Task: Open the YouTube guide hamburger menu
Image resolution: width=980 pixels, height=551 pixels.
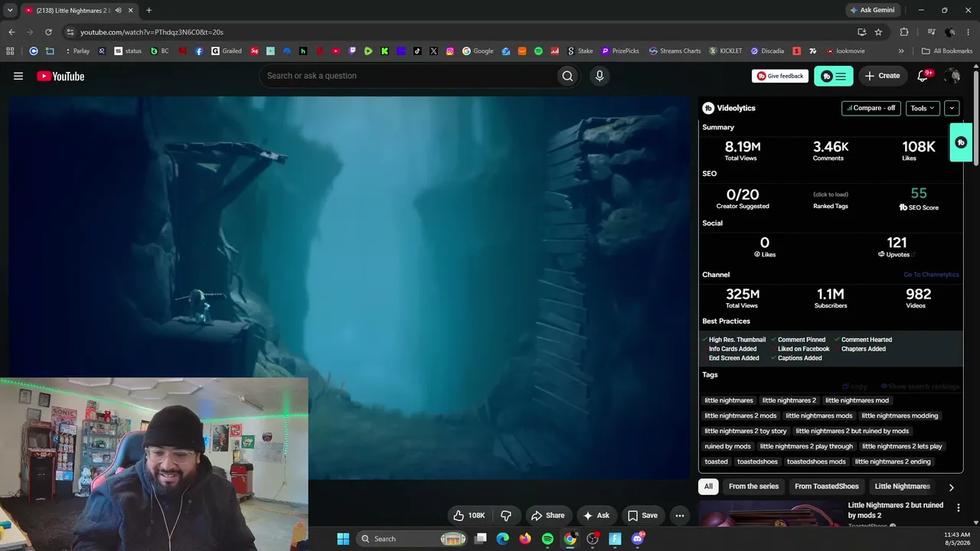Action: point(18,76)
